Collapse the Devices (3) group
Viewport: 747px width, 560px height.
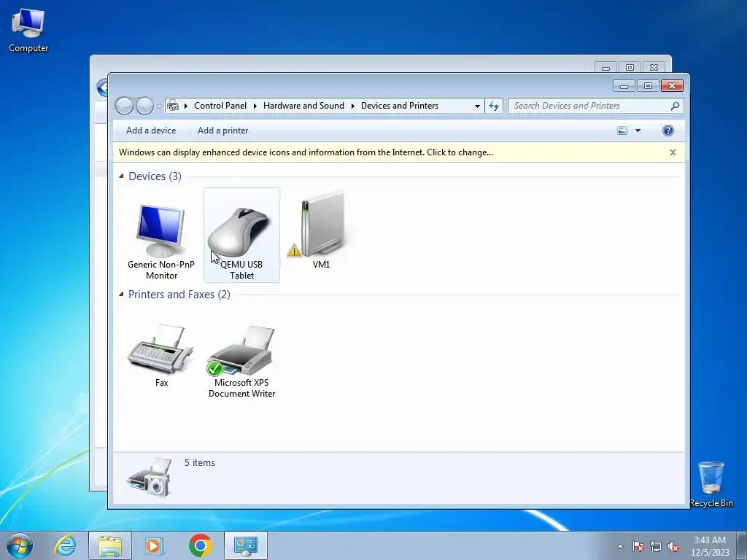coord(121,176)
